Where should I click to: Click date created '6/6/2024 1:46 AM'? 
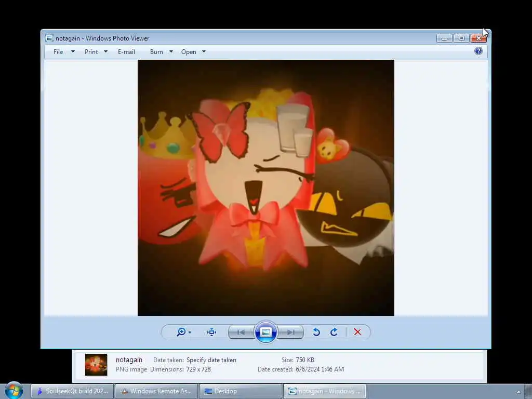click(320, 369)
